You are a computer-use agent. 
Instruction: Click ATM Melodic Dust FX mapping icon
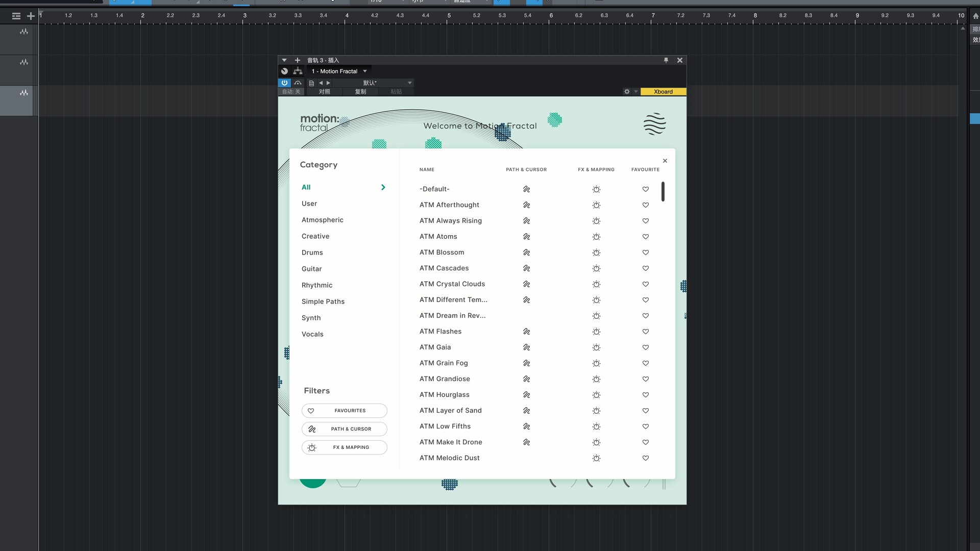596,458
